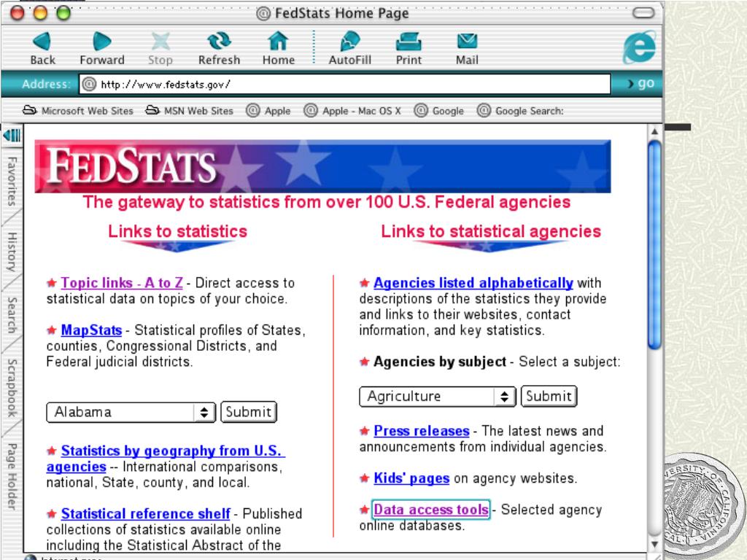The image size is (747, 560).
Task: Open the Press releases link
Action: tap(422, 431)
